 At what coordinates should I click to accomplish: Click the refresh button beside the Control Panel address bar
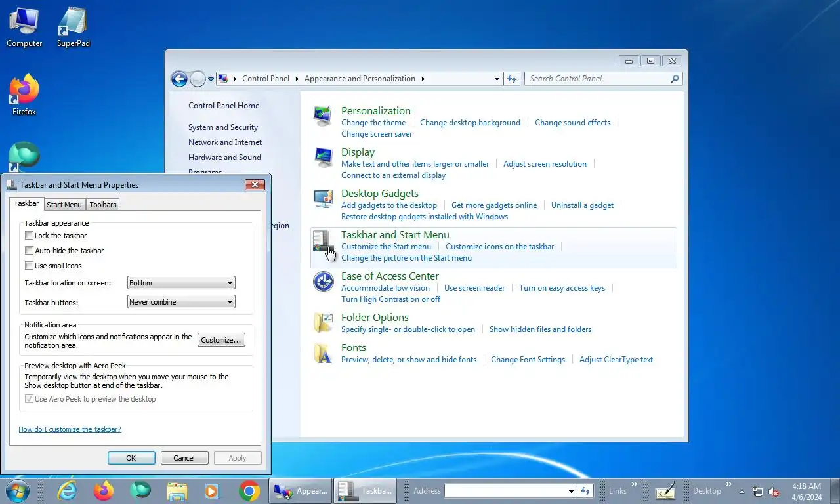(x=512, y=79)
